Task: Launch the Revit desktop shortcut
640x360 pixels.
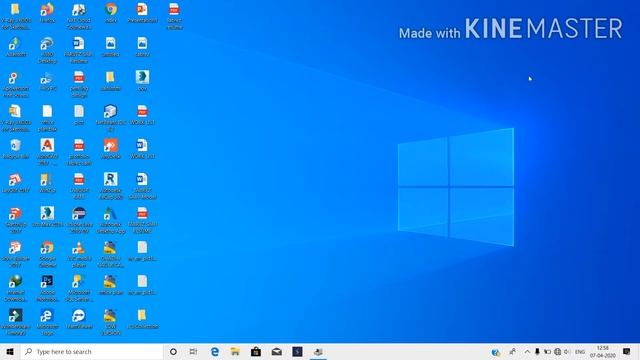Action: 111,186
